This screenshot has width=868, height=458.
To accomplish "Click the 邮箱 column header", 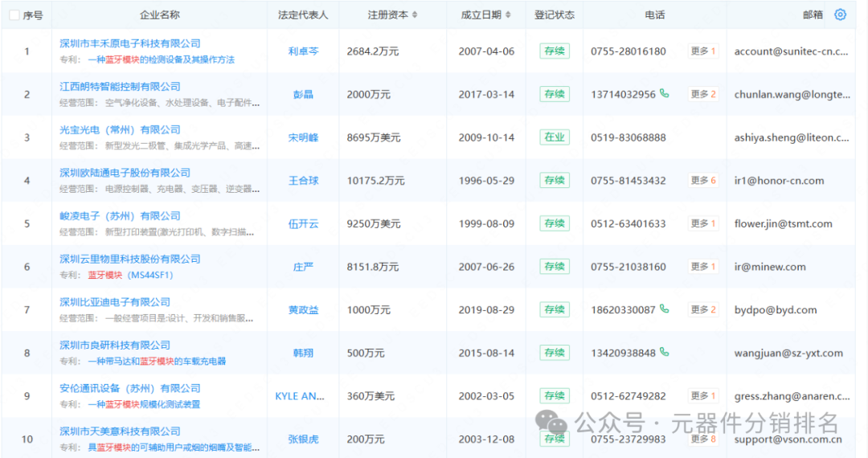I will click(813, 15).
